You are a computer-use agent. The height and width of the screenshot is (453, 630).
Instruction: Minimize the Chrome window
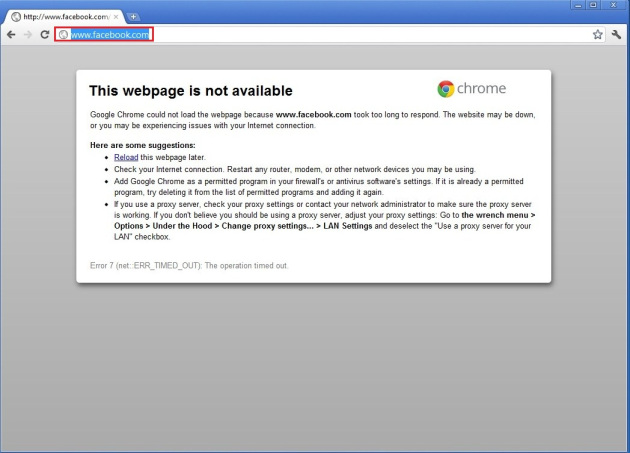coord(578,5)
